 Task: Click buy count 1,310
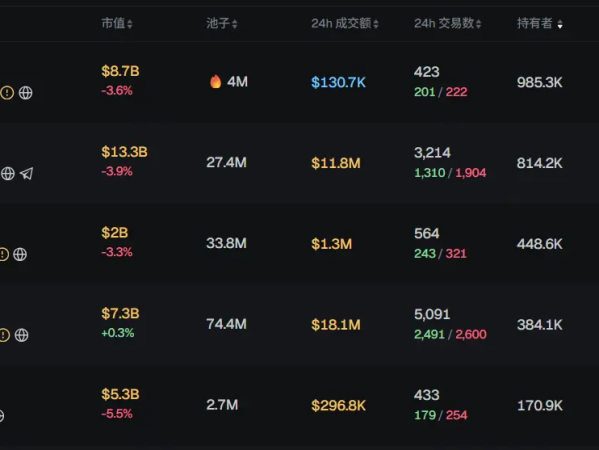point(430,173)
